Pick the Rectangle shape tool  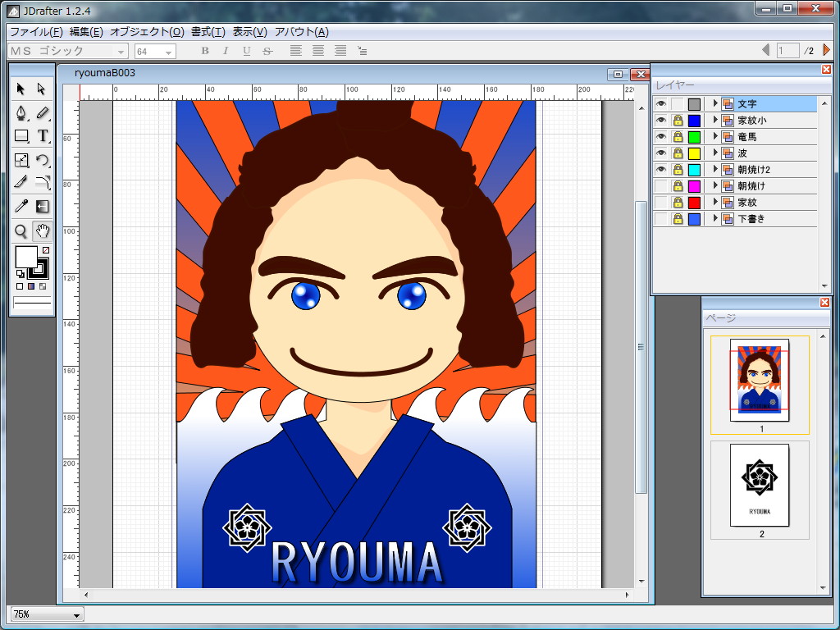(21, 136)
